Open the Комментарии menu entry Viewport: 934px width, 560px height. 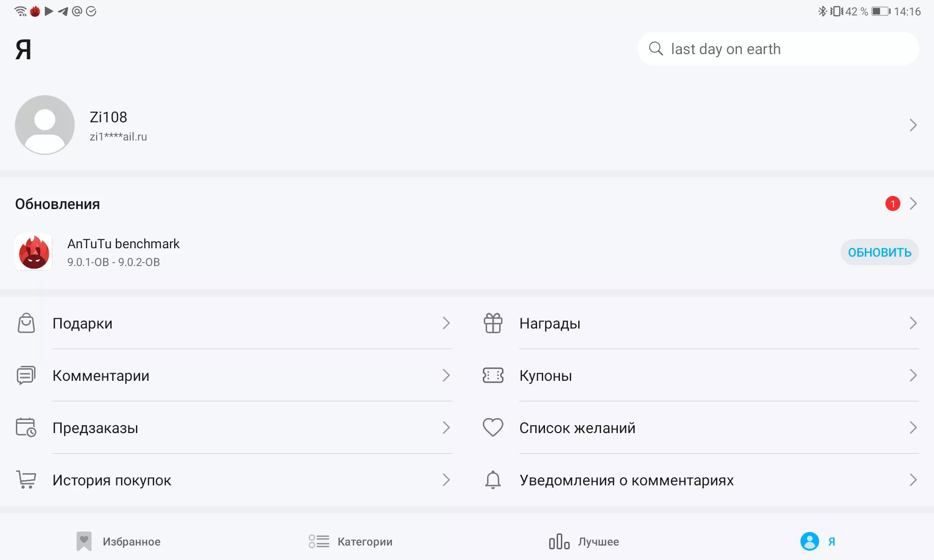[x=101, y=376]
